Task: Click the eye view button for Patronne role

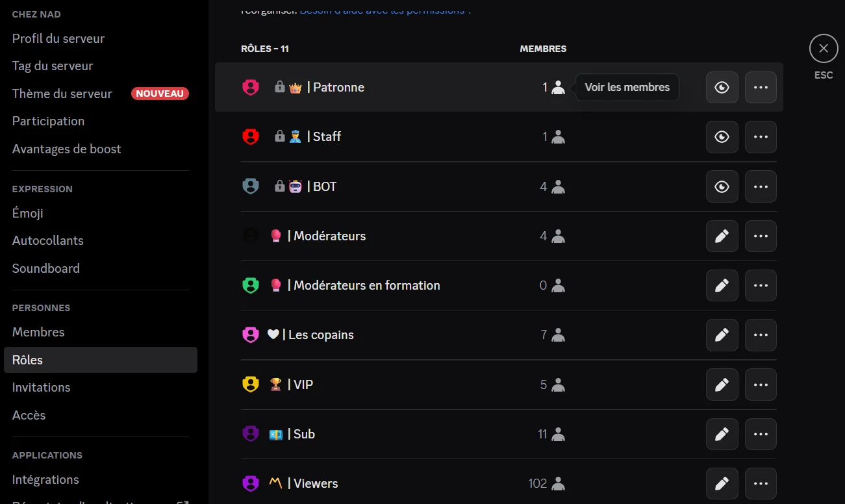Action: tap(722, 87)
